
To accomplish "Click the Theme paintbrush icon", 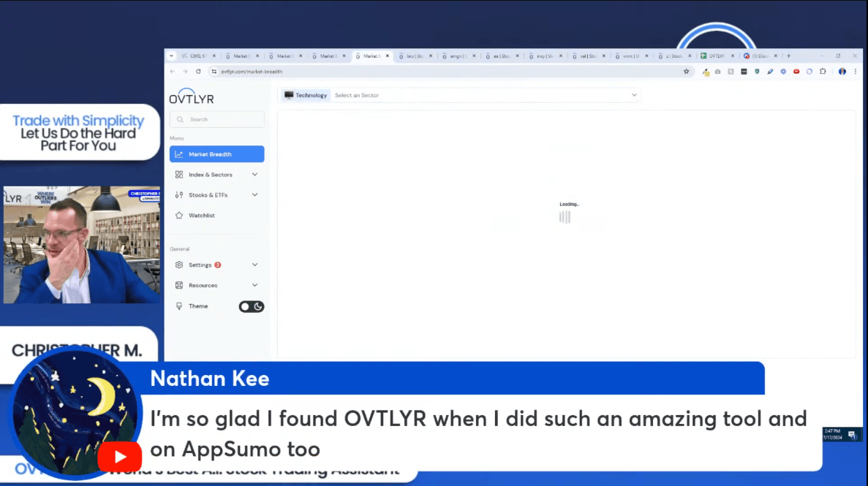I will click(x=179, y=306).
